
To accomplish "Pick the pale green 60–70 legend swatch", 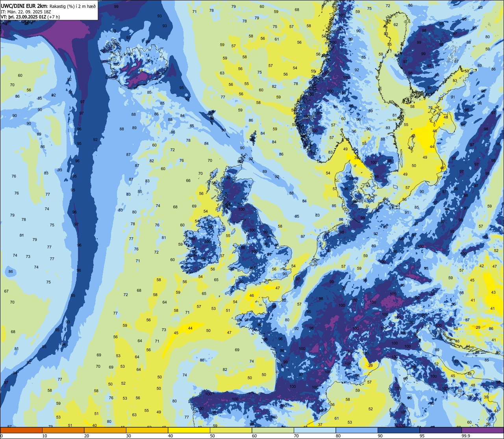I will coord(273,430).
